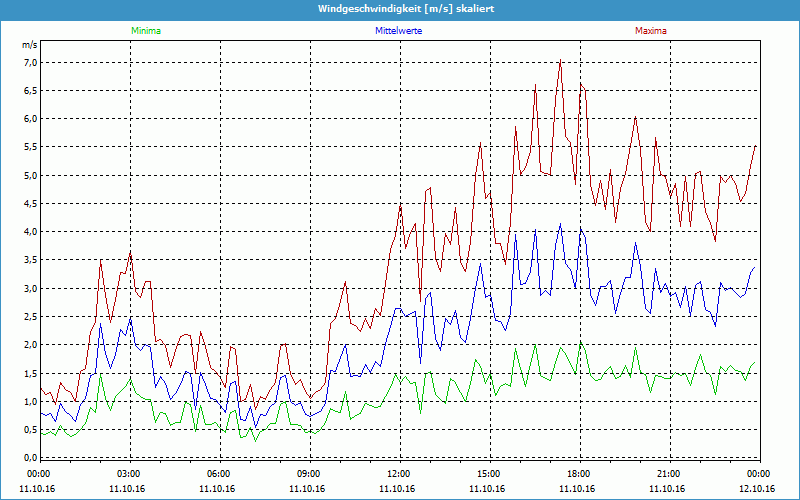Screen dimensions: 800x500
Task: Click the 5,5 y-axis value
Action: [x=31, y=147]
